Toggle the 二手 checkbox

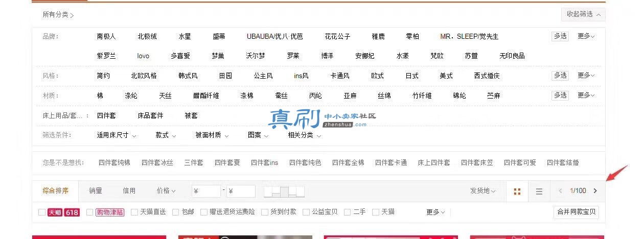(x=348, y=212)
